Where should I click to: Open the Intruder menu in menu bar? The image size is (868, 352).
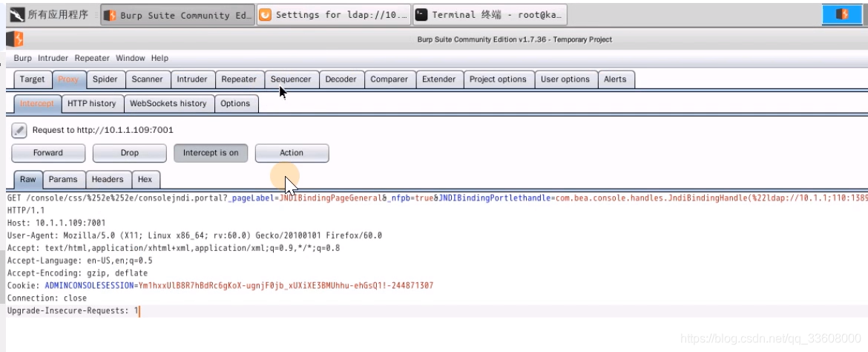(53, 58)
